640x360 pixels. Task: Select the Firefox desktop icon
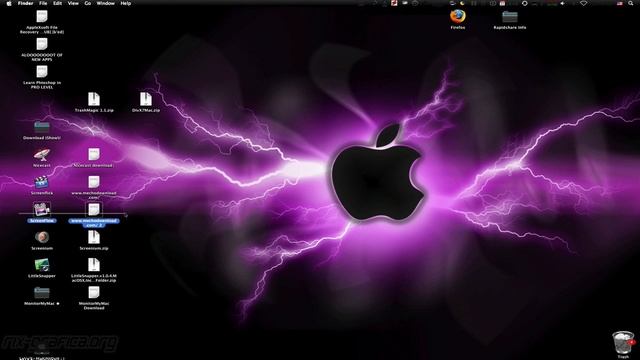click(x=458, y=16)
